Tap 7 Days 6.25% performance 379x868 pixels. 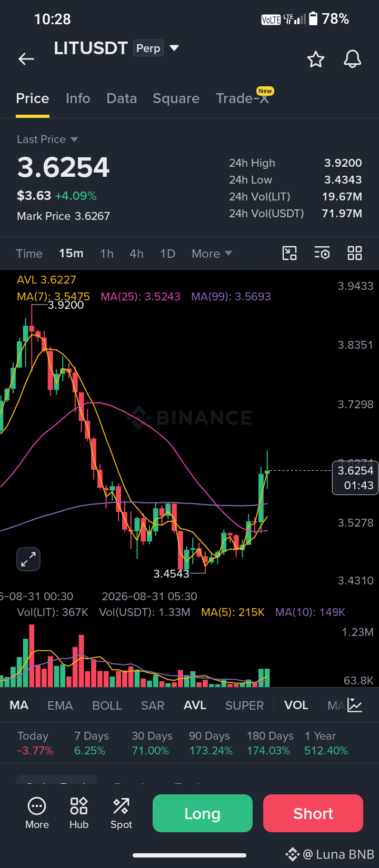pos(92,743)
